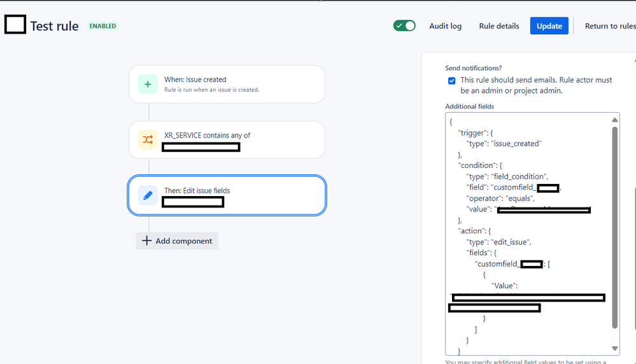Viewport: 636px width, 364px height.
Task: Click the 'Additional fields' label
Action: pos(469,107)
